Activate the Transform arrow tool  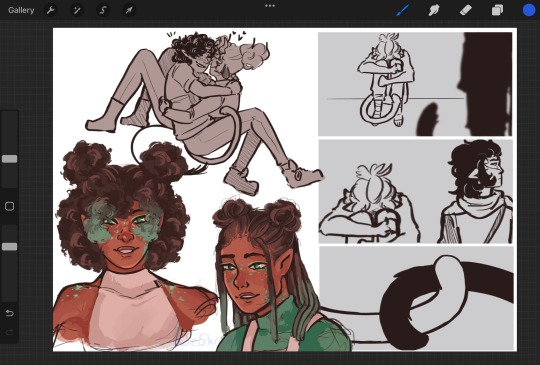click(x=129, y=10)
